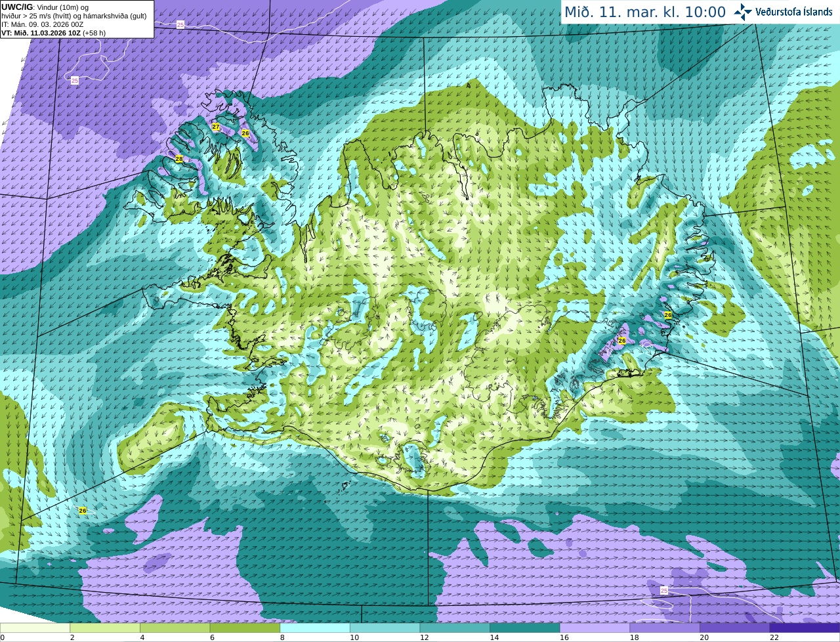
Task: Pick the 0–2 m/s pale cream legend swatch
Action: (35, 628)
